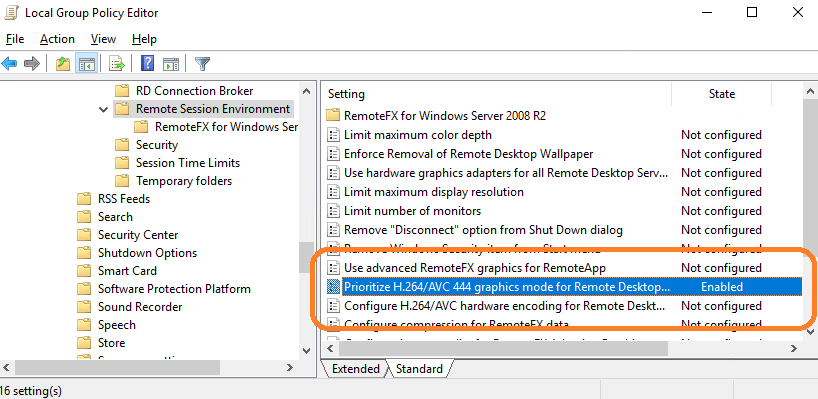Viewport: 818px width, 399px height.
Task: Click the Export List toolbar icon
Action: (117, 64)
